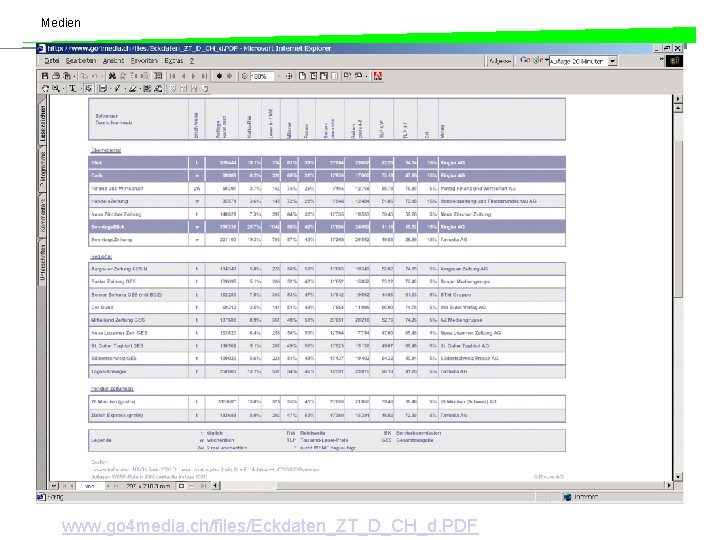This screenshot has height=540, width=720.
Task: Select the Text selection tool
Action: click(x=73, y=89)
